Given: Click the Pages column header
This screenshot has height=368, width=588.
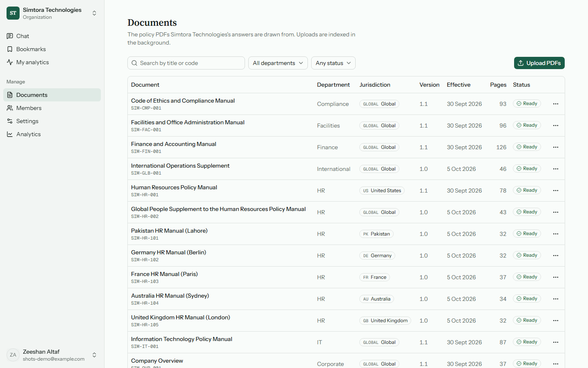Looking at the screenshot, I should point(498,85).
